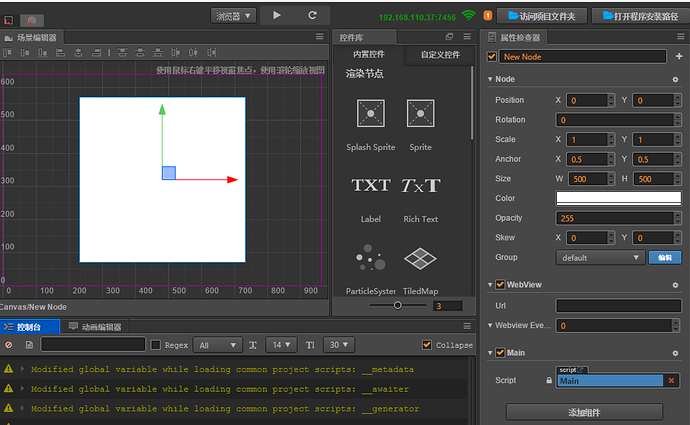Click the plus icon beside node name
690x425 pixels.
click(x=679, y=56)
